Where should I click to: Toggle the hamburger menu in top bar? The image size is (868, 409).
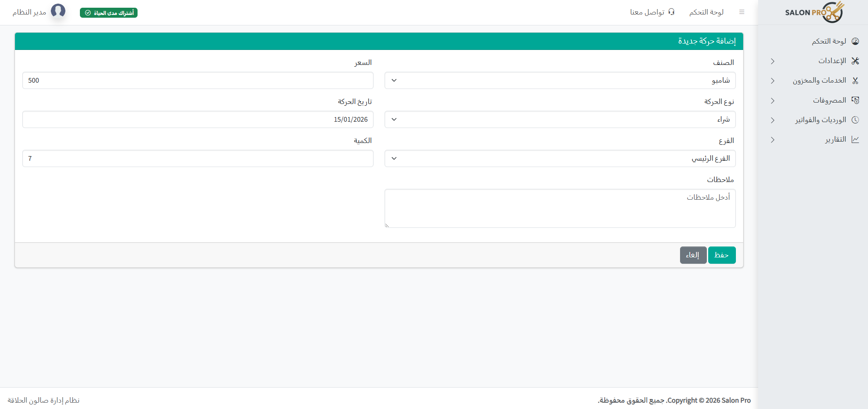[x=743, y=12]
